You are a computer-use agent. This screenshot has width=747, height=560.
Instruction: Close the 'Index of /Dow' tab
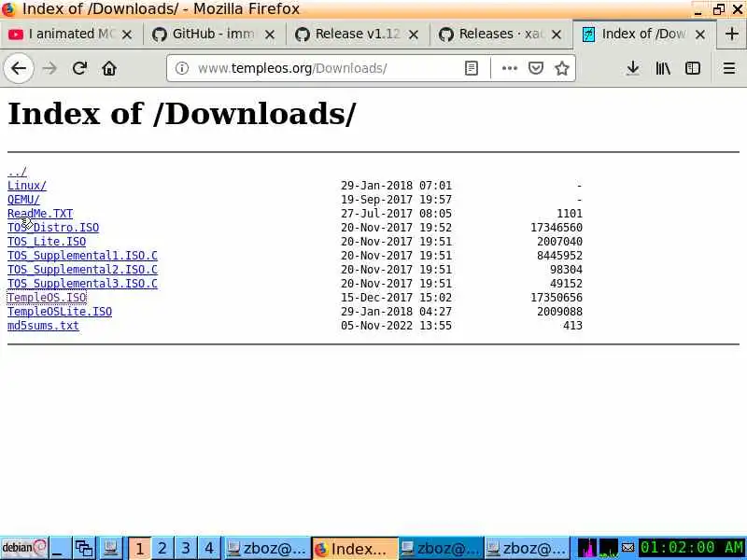pyautogui.click(x=699, y=35)
